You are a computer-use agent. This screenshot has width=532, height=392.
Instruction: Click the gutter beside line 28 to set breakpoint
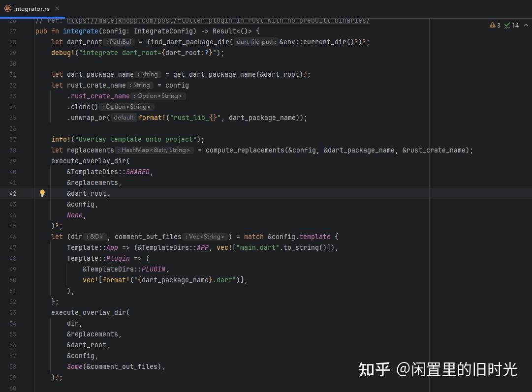click(x=25, y=42)
